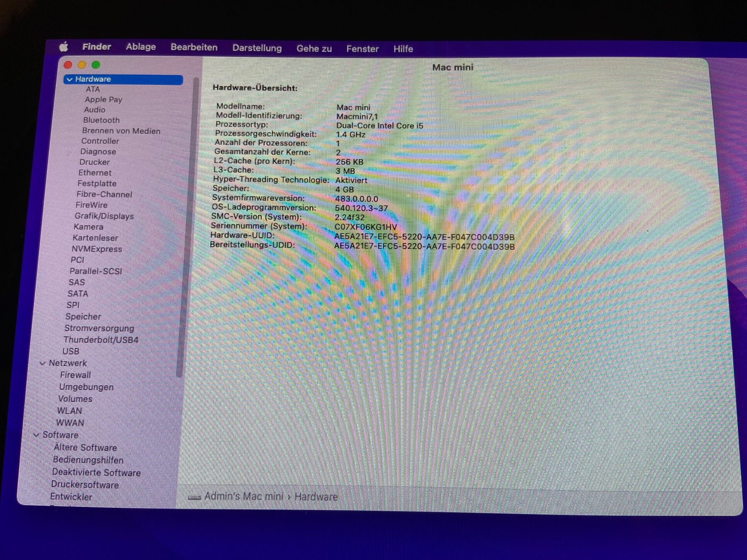Open the Finder menu
747x560 pixels.
(97, 46)
